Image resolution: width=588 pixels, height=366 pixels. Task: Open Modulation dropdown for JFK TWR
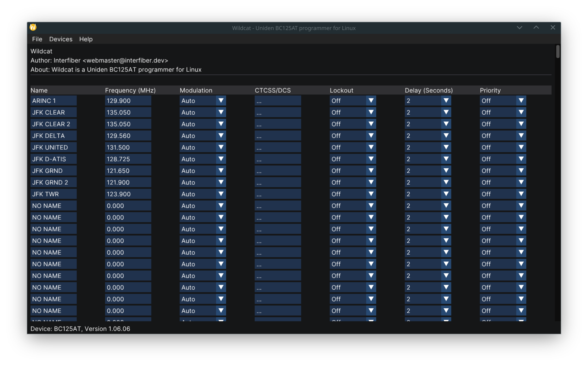(x=203, y=194)
